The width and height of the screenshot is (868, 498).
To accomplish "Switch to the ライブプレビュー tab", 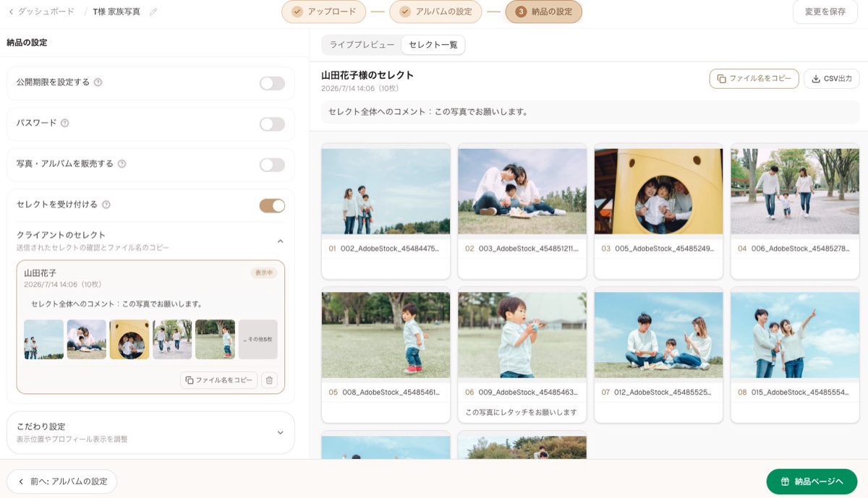I will coord(362,45).
